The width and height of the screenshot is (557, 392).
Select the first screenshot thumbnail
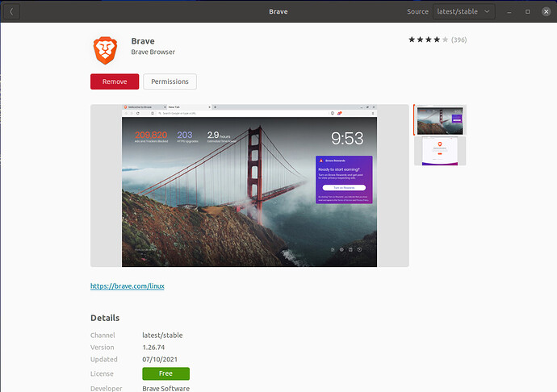pos(440,120)
